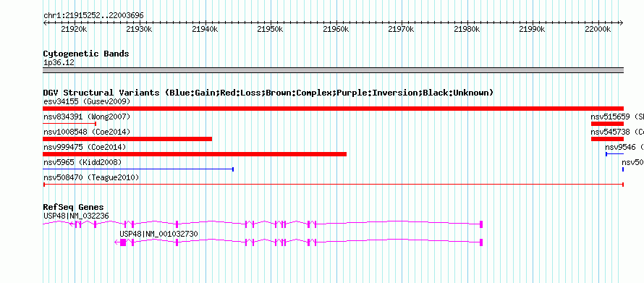Image resolution: width=644 pixels, height=283 pixels.
Task: Click the RefSeq Genes track title
Action: point(74,207)
